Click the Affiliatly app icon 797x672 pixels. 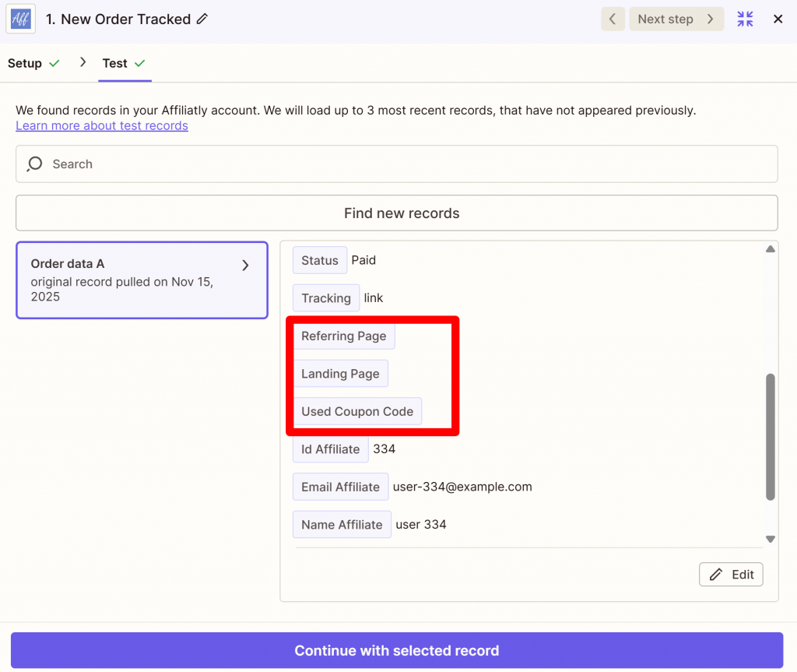[20, 19]
